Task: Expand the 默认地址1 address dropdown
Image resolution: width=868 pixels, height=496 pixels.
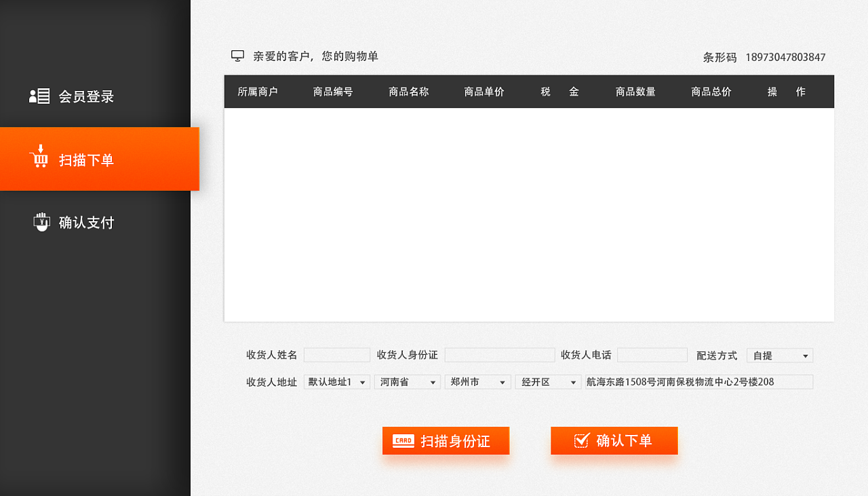Action: click(336, 381)
